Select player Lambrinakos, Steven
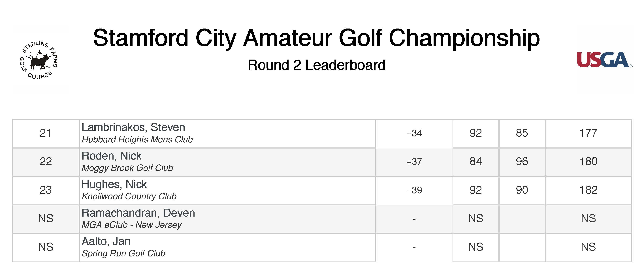The height and width of the screenshot is (268, 644). point(133,128)
